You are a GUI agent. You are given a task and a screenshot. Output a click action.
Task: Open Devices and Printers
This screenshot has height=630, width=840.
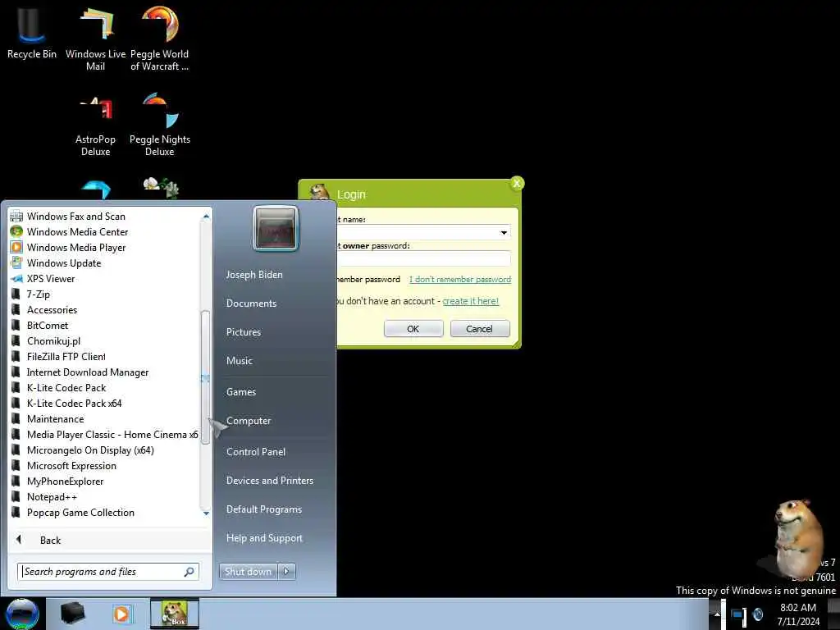pos(269,481)
